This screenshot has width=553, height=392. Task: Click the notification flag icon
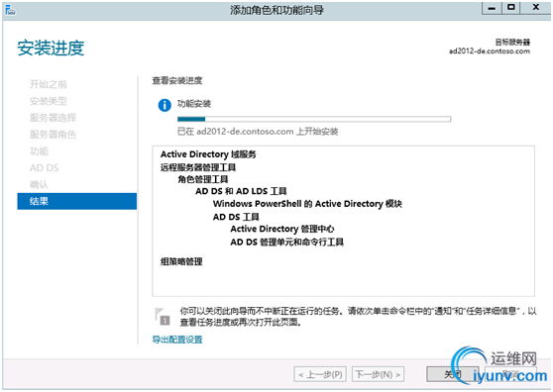163,317
